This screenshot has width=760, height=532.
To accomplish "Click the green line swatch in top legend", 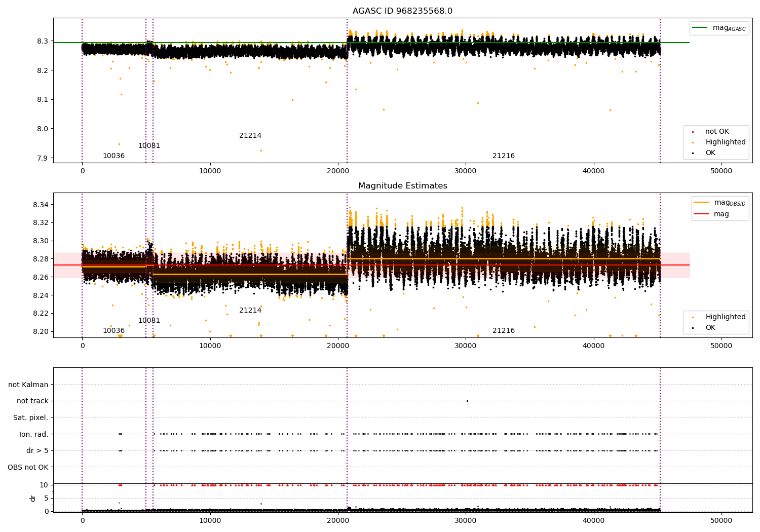I will [x=700, y=28].
